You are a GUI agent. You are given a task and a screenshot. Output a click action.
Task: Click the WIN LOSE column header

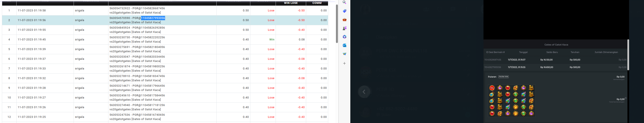291,3
